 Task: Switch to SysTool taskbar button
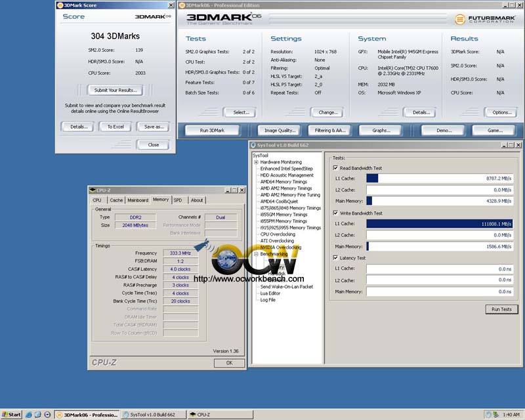[x=154, y=415]
